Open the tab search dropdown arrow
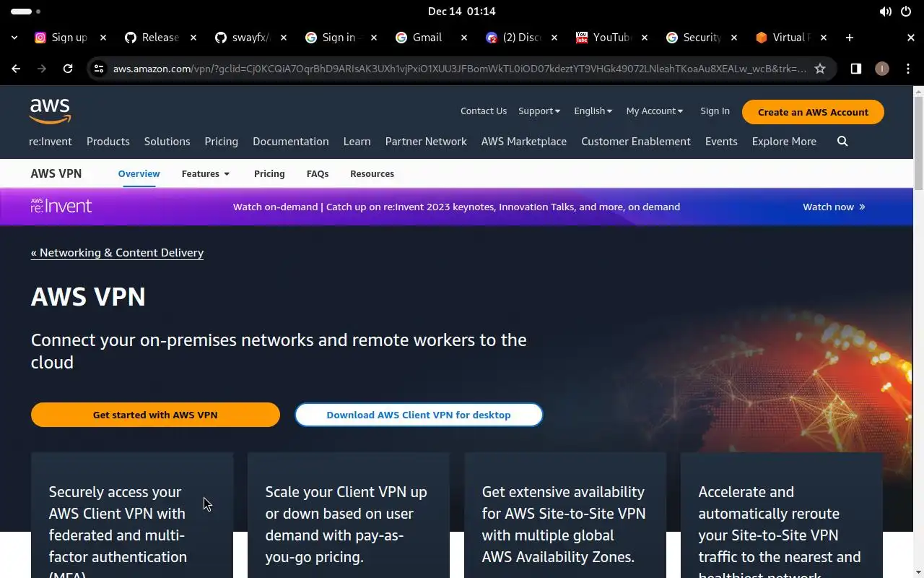Screen dimensions: 924x578 (x=14, y=38)
